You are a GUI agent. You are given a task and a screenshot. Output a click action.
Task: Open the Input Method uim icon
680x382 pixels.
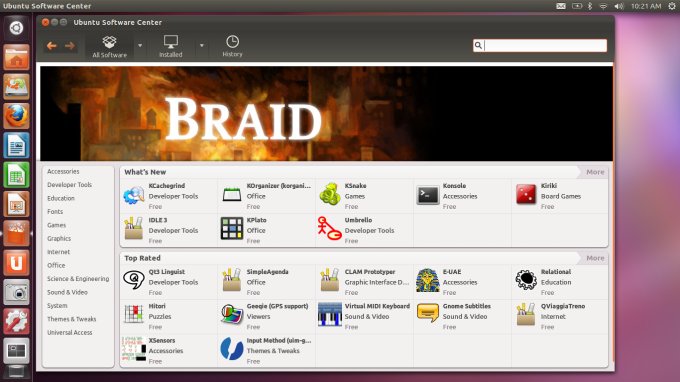[232, 349]
